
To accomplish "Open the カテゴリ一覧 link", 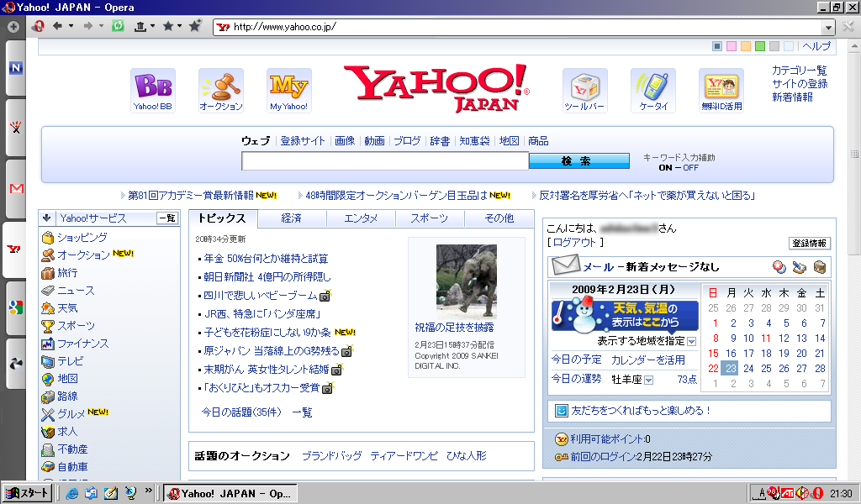I will (x=799, y=71).
